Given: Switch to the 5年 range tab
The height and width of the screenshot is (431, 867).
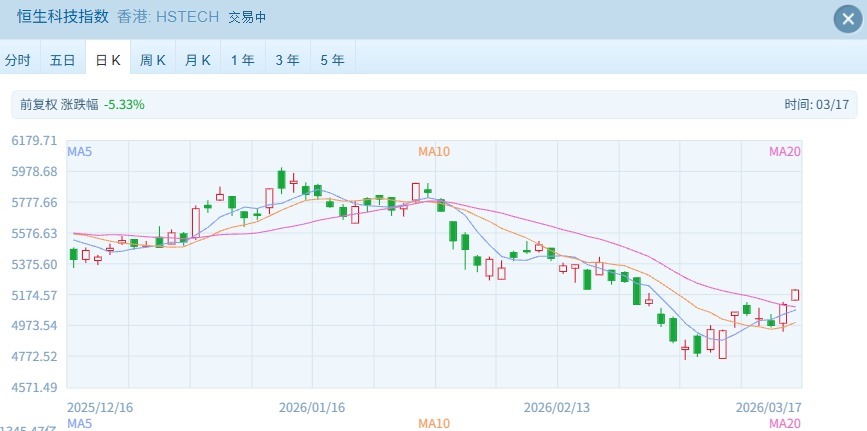Looking at the screenshot, I should [333, 60].
